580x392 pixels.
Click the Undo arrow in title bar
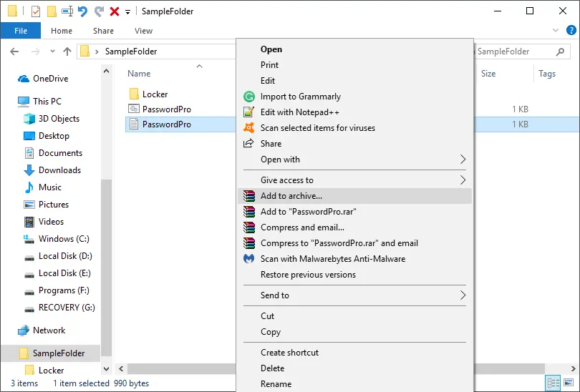click(82, 11)
